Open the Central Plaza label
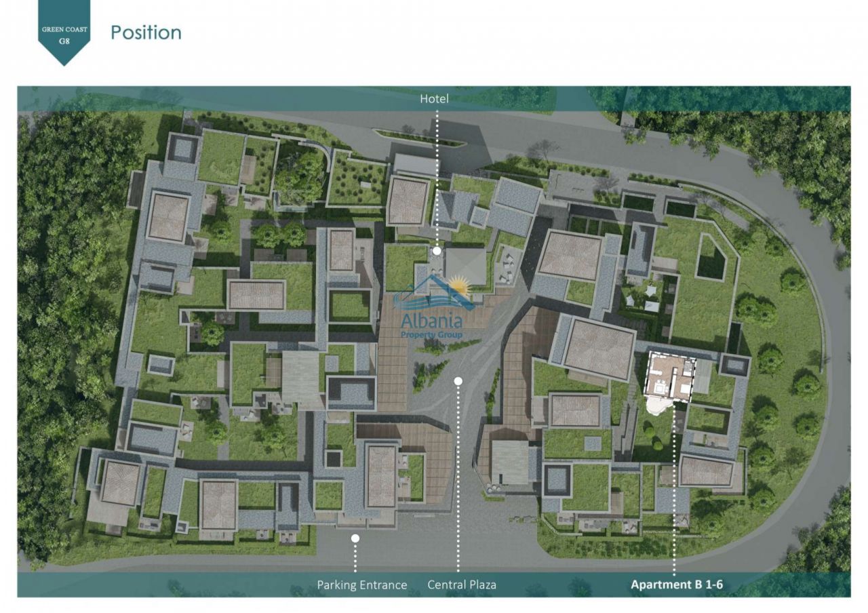The width and height of the screenshot is (868, 613). tap(462, 585)
